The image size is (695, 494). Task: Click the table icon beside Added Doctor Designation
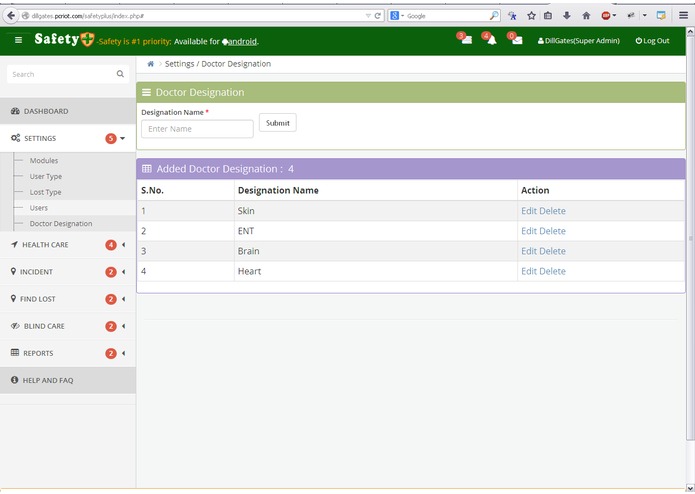point(147,169)
